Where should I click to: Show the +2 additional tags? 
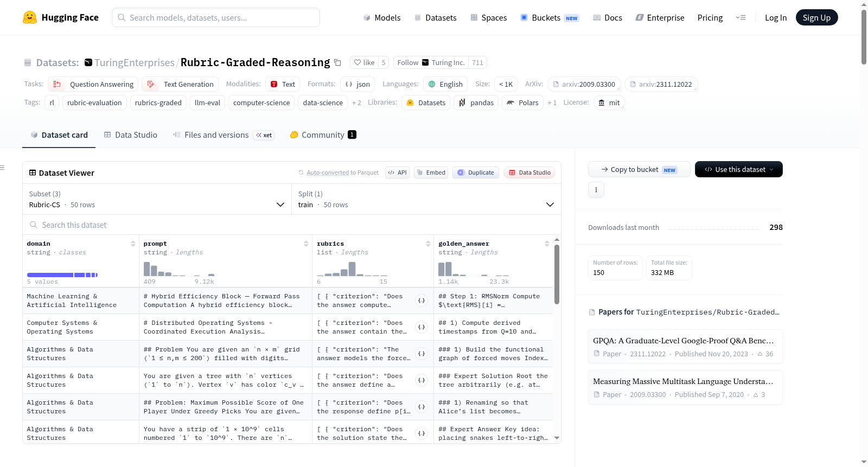click(x=356, y=103)
